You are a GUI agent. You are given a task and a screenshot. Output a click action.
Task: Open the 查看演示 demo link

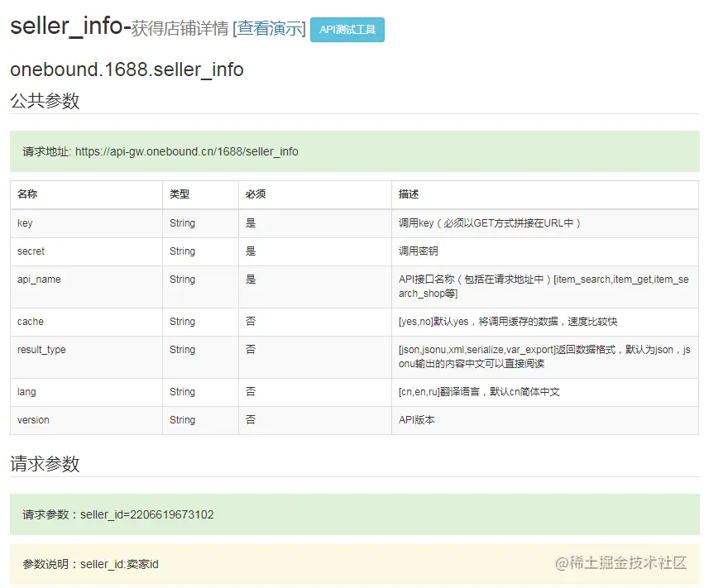[x=270, y=28]
